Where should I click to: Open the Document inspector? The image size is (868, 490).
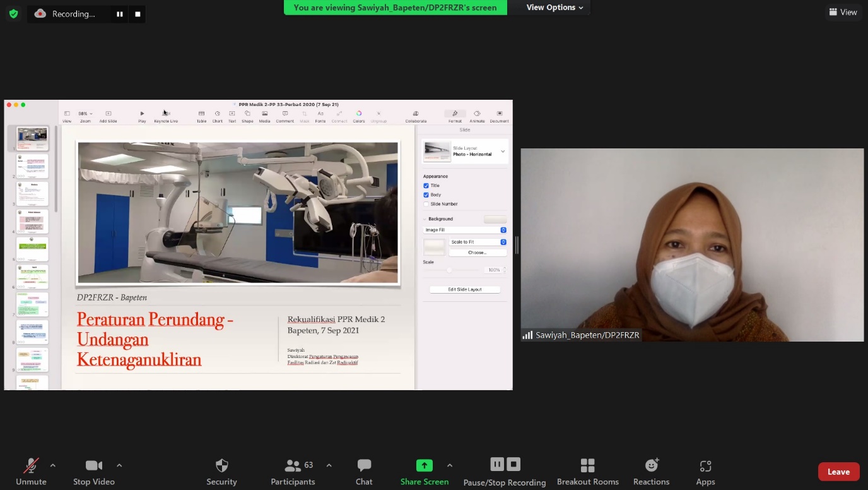(499, 116)
